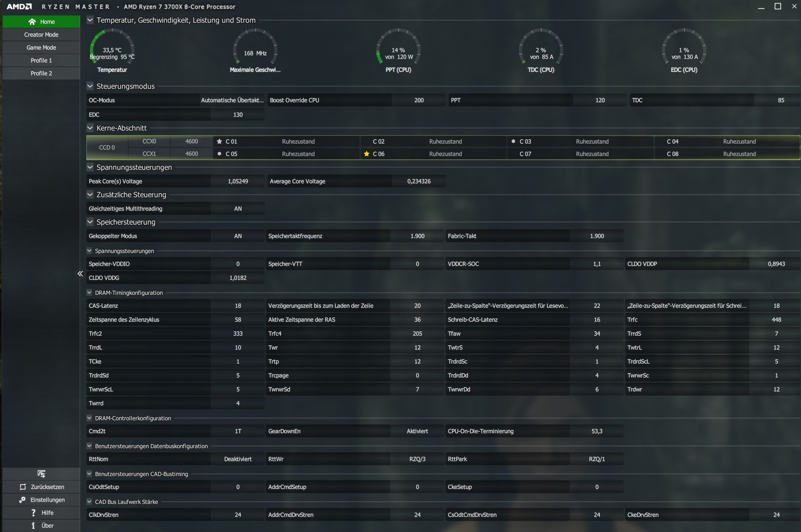This screenshot has height=532, width=801.
Task: Click the import/export profile icon in sidebar
Action: [41, 474]
